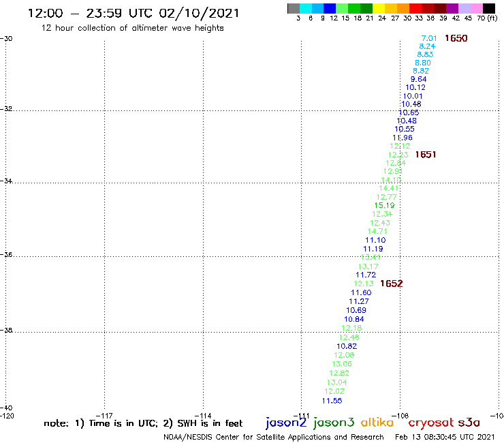Click the 'jason3' satellite legend label
504x443 pixels.
pos(333,423)
